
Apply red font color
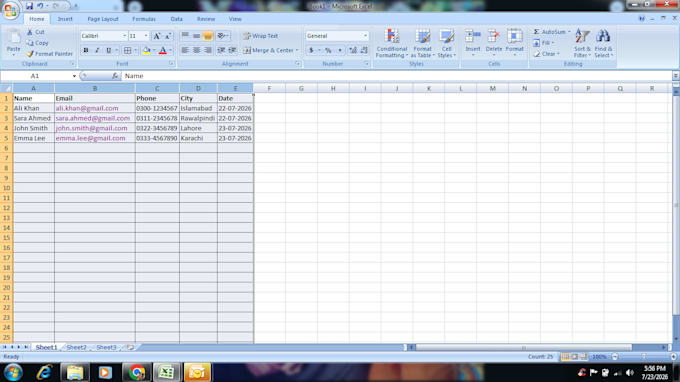pyautogui.click(x=163, y=50)
